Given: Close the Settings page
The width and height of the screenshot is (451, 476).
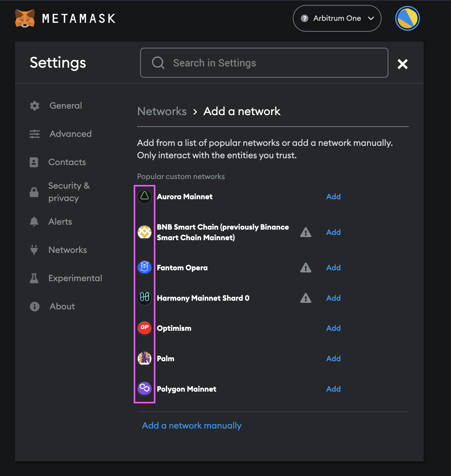Looking at the screenshot, I should (x=402, y=64).
